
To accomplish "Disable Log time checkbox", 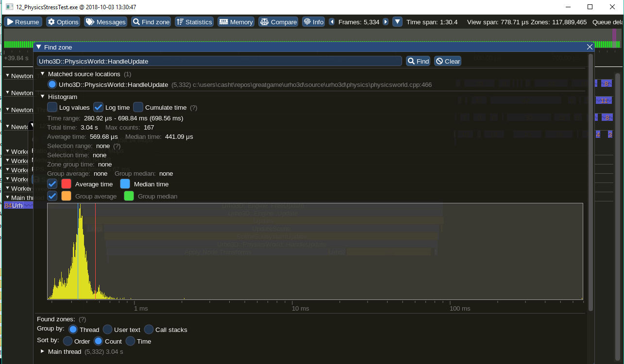I will pos(98,107).
